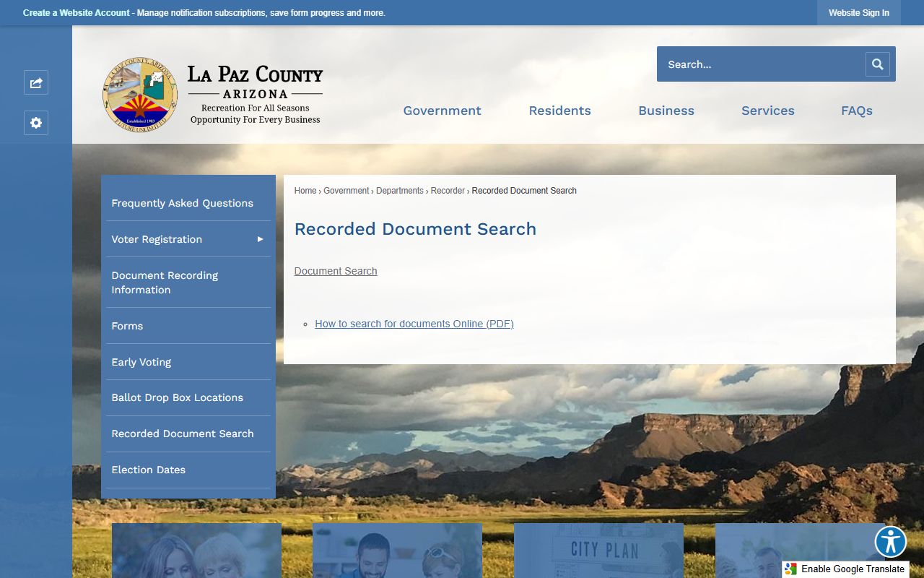Go to Early Voting page
The image size is (924, 578).
pyautogui.click(x=188, y=362)
